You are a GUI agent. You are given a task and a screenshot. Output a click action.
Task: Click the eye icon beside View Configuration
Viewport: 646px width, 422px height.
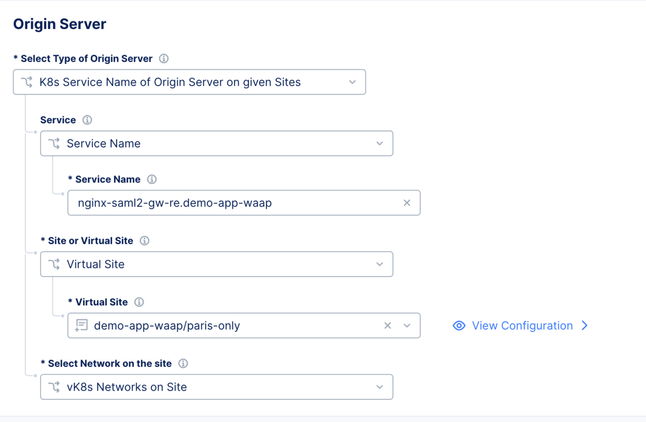pos(459,326)
